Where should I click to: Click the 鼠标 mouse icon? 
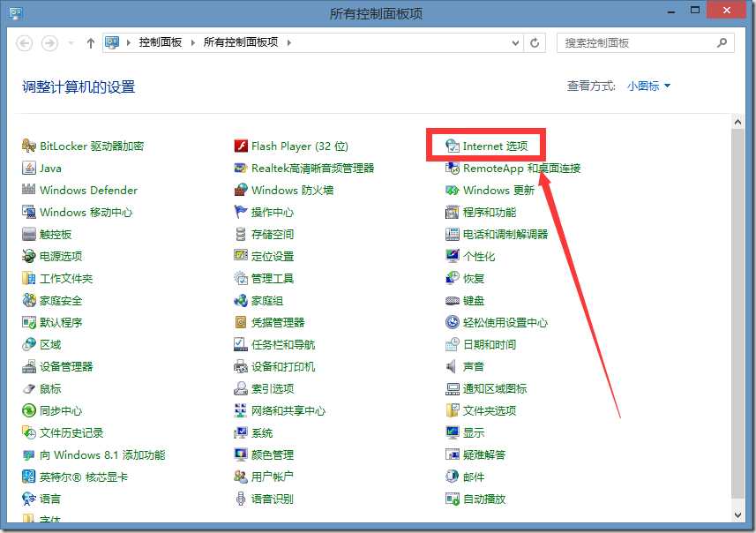[29, 388]
